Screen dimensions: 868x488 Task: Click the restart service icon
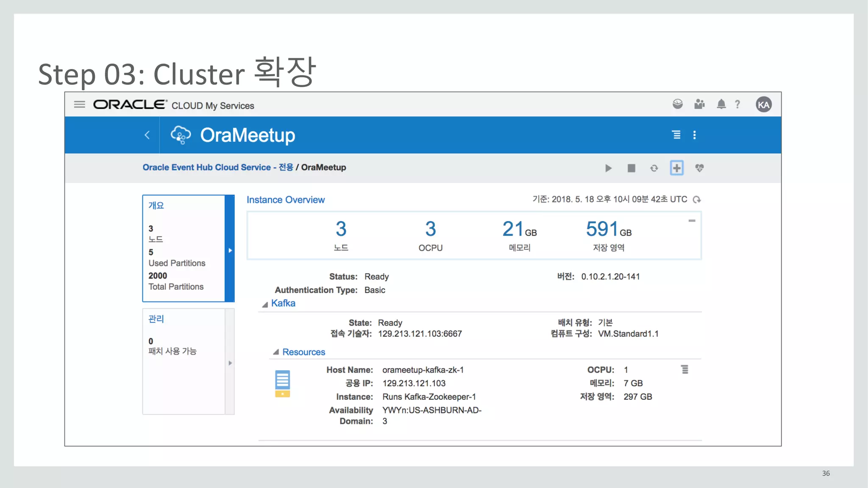pos(654,168)
